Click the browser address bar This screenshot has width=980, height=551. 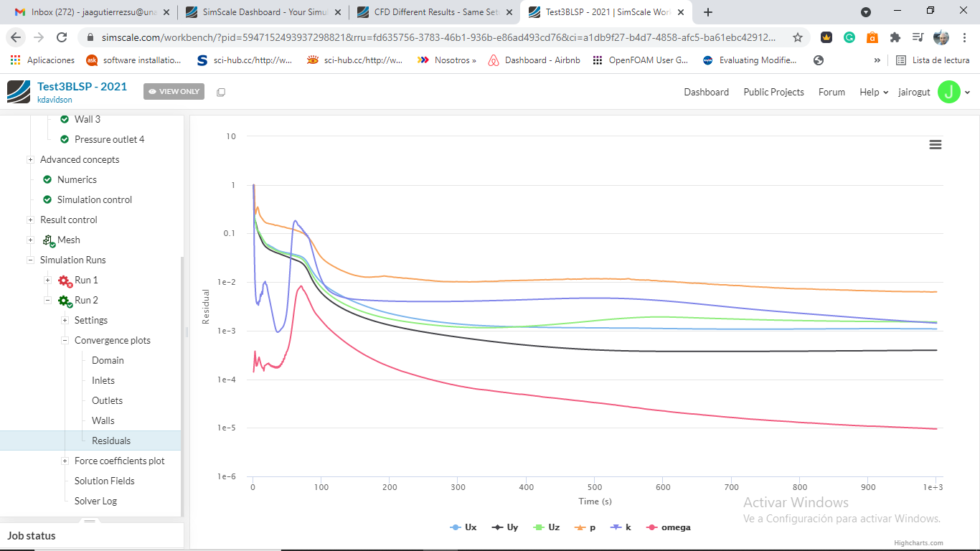[430, 37]
